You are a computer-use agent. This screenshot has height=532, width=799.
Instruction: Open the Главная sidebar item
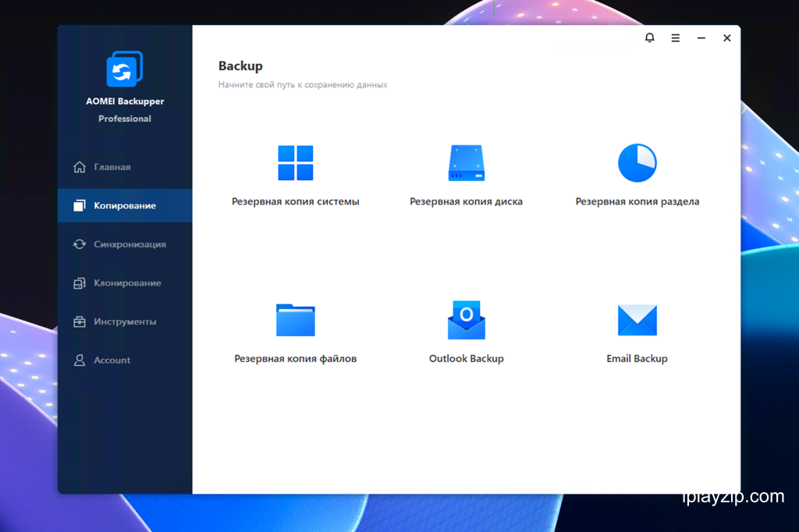click(x=125, y=167)
